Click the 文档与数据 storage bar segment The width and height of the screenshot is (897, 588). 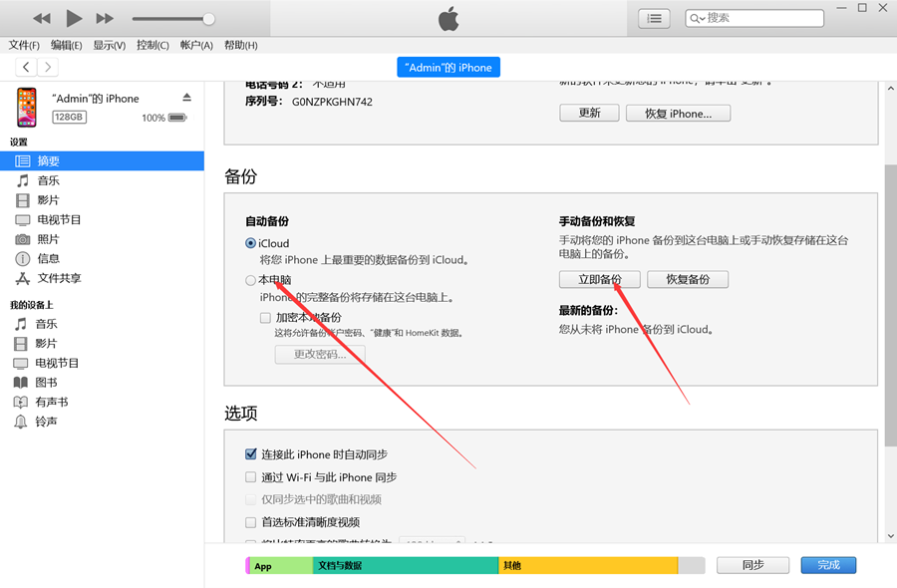tap(406, 566)
